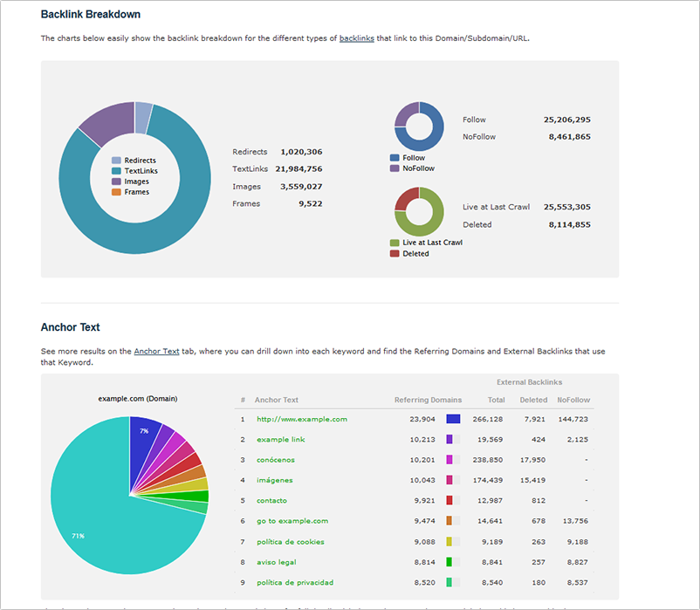
Task: Click the NoFollow column header
Action: tap(573, 400)
